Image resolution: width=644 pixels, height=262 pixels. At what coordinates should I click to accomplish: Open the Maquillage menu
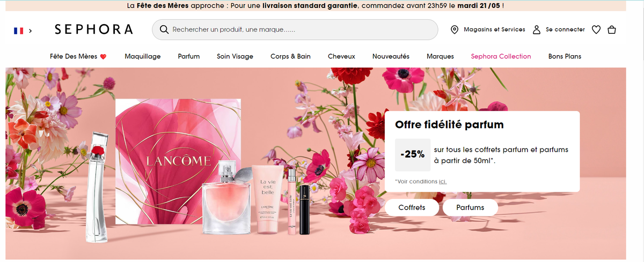click(143, 56)
